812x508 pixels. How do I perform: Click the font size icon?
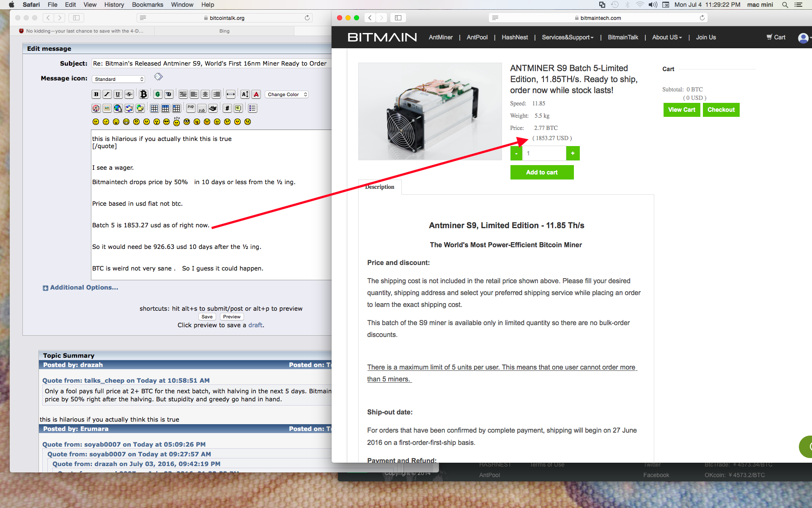pos(245,94)
